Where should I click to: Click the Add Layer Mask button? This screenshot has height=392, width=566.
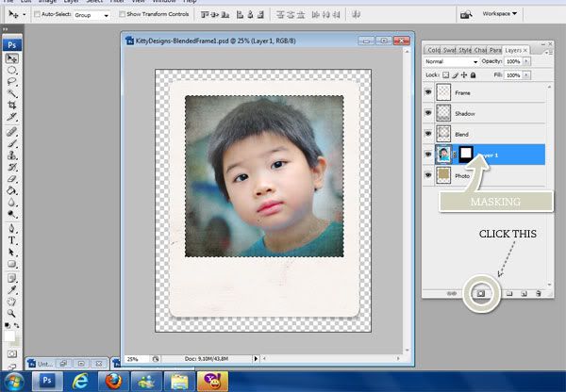479,294
